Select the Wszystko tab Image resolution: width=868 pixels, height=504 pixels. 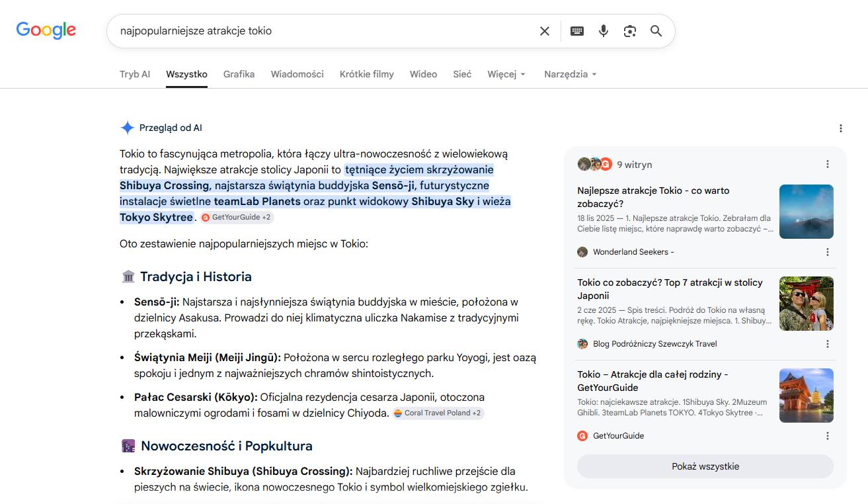186,74
